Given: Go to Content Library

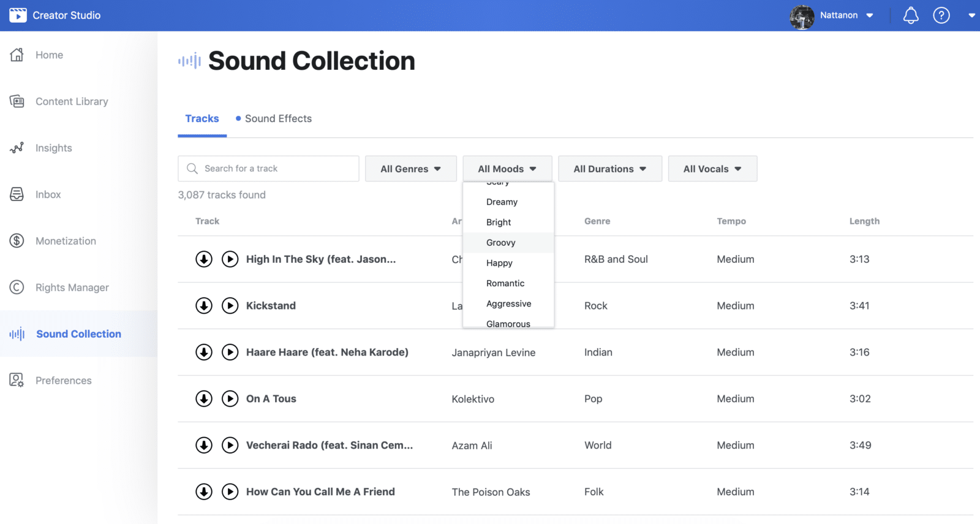Looking at the screenshot, I should [x=72, y=102].
